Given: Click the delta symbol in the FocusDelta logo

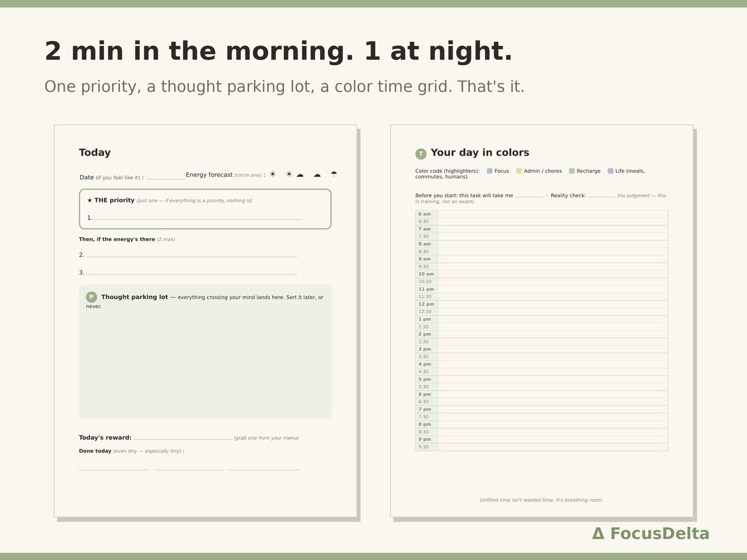Looking at the screenshot, I should [598, 533].
